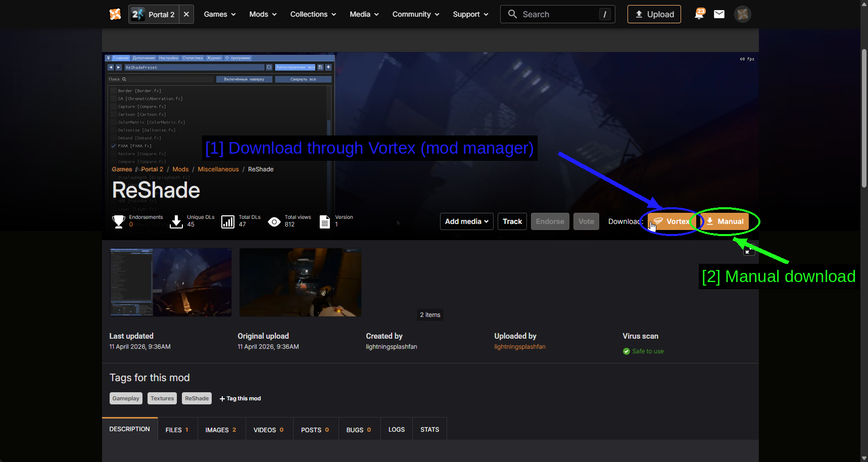Click the Portal 2 game icon
This screenshot has width=868, height=462.
tap(138, 14)
